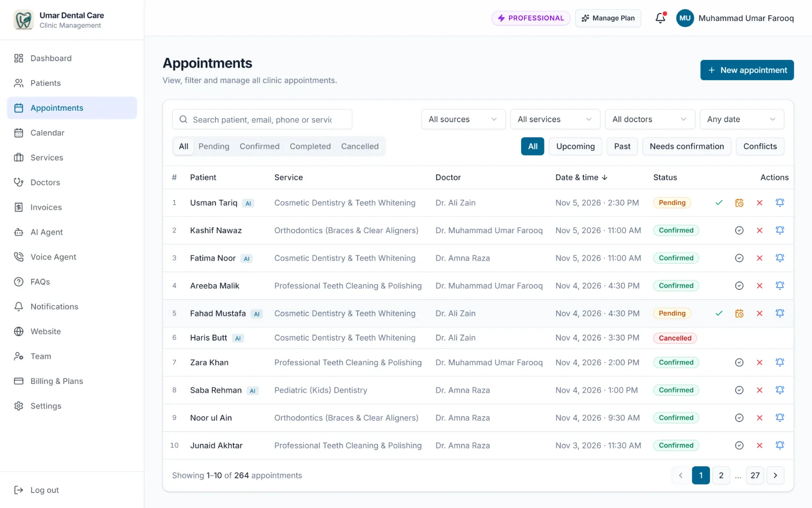Toggle the Needs confirmation filter
Screen dimensions: 812x508
[687, 146]
